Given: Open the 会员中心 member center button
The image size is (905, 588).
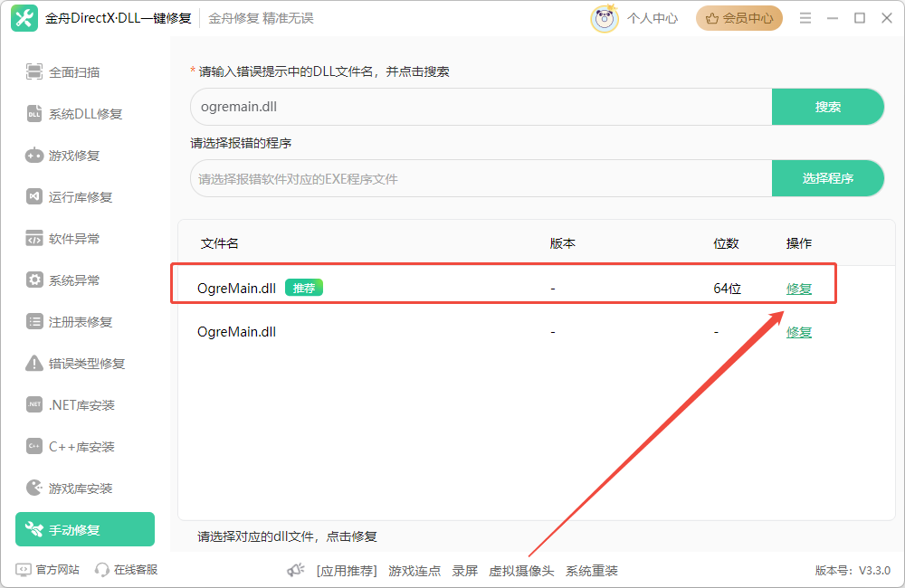Looking at the screenshot, I should (738, 18).
